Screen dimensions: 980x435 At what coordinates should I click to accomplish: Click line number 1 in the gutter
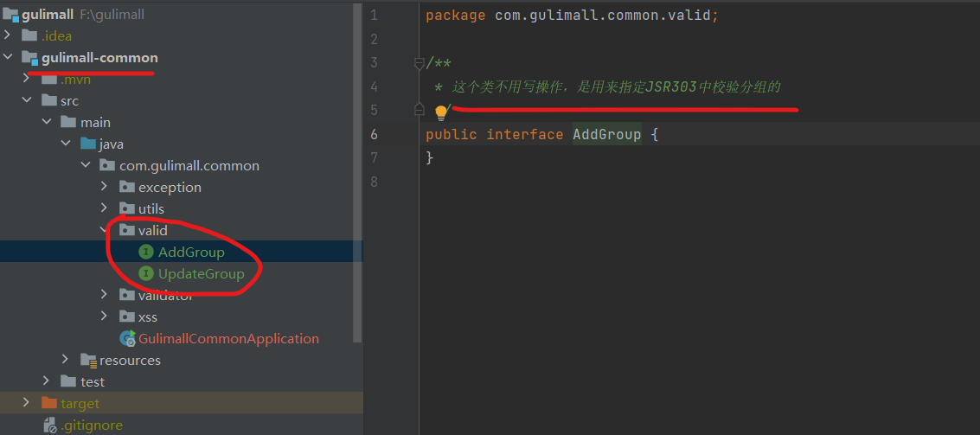coord(374,15)
